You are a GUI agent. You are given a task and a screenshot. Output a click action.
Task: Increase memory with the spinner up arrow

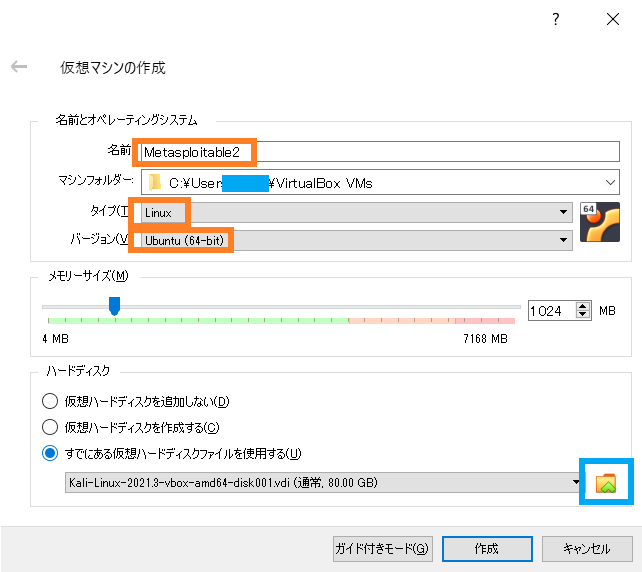click(583, 306)
